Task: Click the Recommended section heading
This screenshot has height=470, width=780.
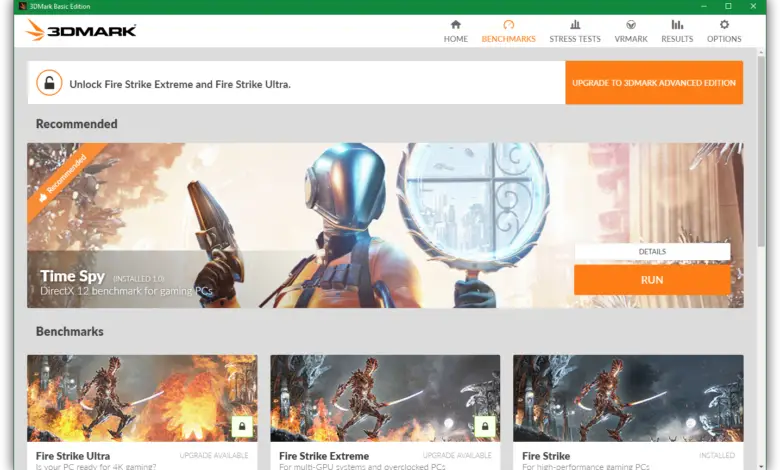Action: coord(77,124)
